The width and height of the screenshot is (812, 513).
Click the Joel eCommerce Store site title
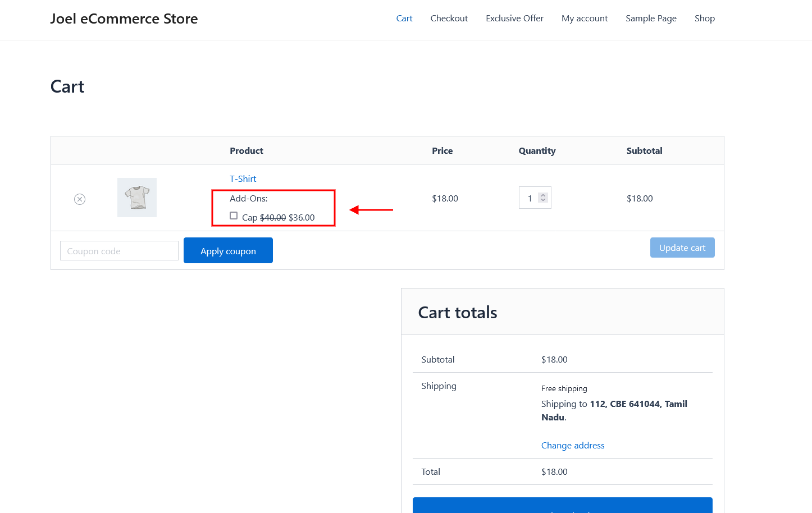(x=124, y=19)
